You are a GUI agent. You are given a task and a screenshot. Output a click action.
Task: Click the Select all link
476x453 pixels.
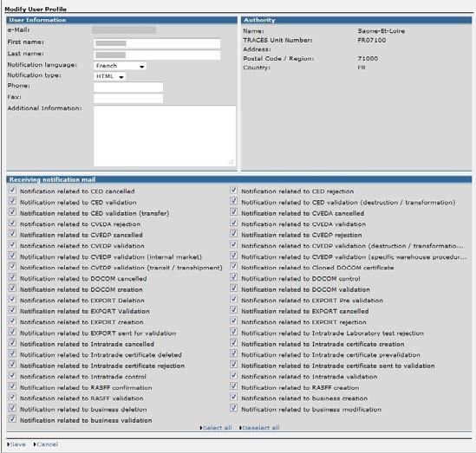click(x=216, y=428)
